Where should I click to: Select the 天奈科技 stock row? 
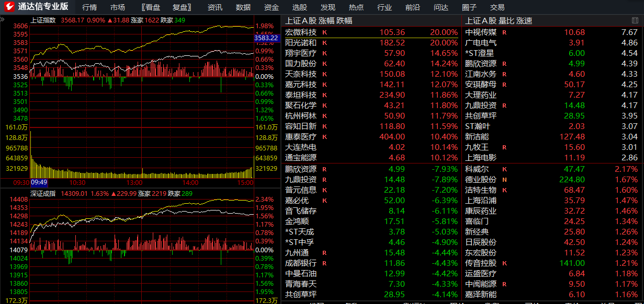(372, 74)
